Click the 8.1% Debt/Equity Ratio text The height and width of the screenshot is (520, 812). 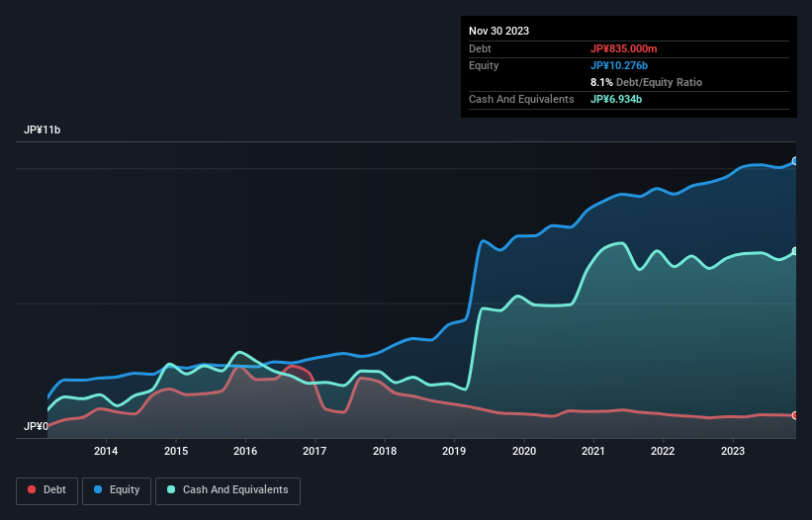(646, 82)
